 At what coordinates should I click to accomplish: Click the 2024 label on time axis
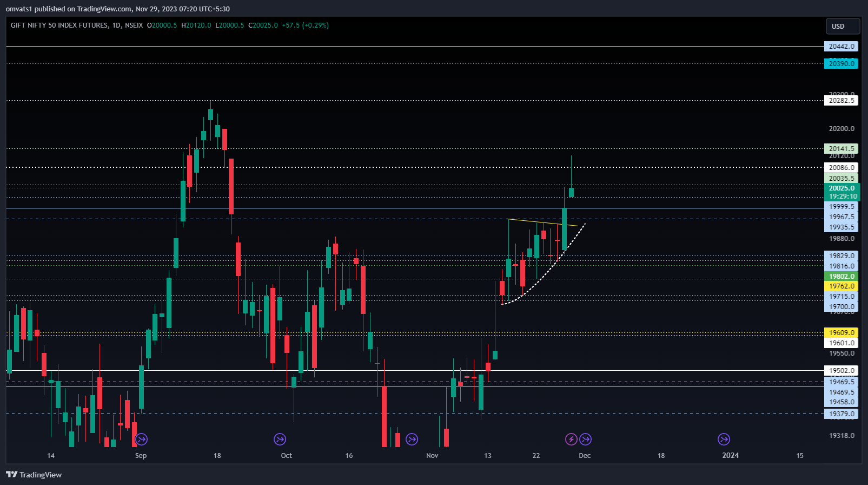click(731, 456)
